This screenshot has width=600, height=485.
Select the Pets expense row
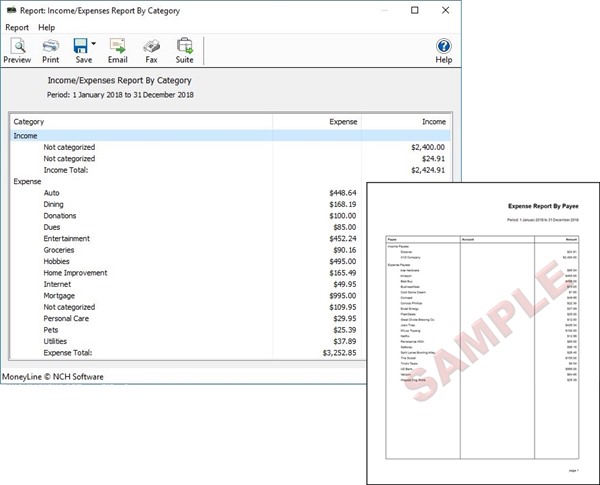pyautogui.click(x=188, y=330)
